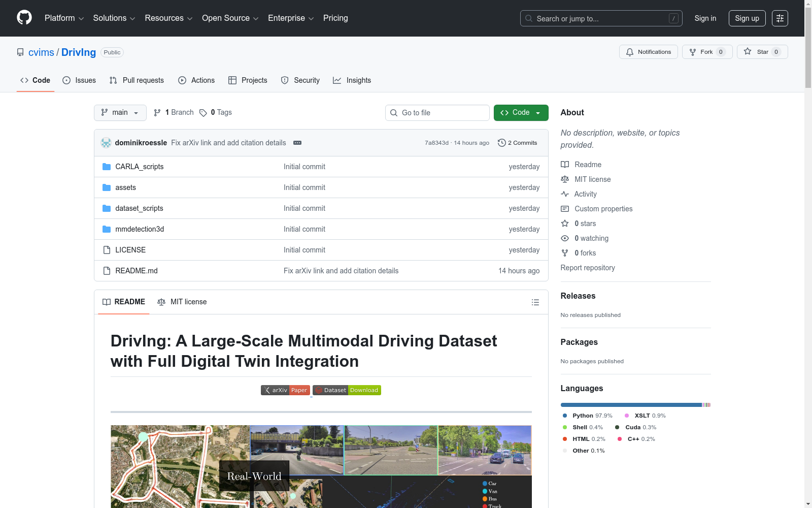Click the eye icon beside watching
This screenshot has width=812, height=508.
point(565,238)
